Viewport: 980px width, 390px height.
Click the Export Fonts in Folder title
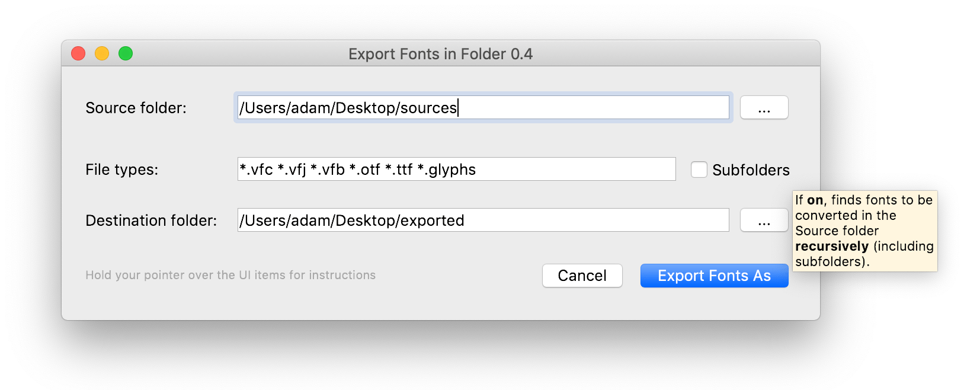point(440,54)
